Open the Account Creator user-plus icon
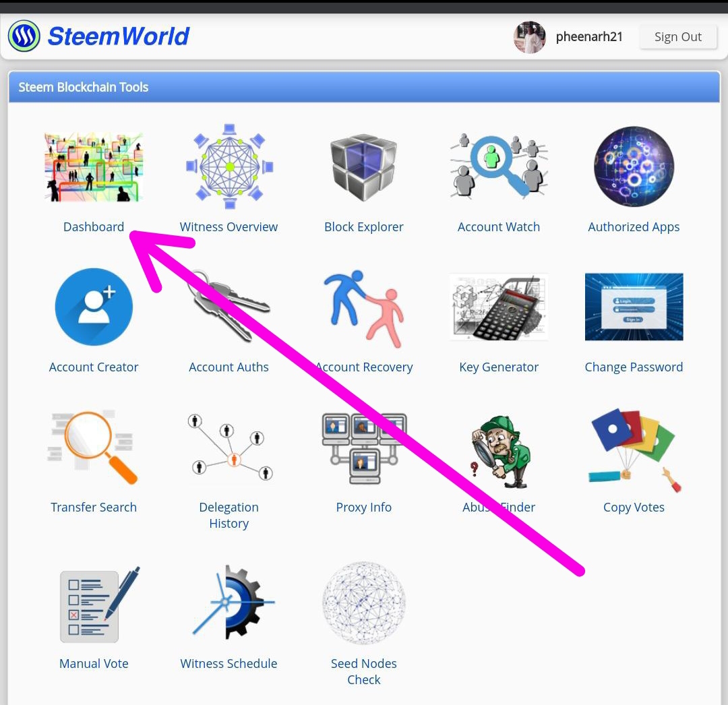 point(94,307)
